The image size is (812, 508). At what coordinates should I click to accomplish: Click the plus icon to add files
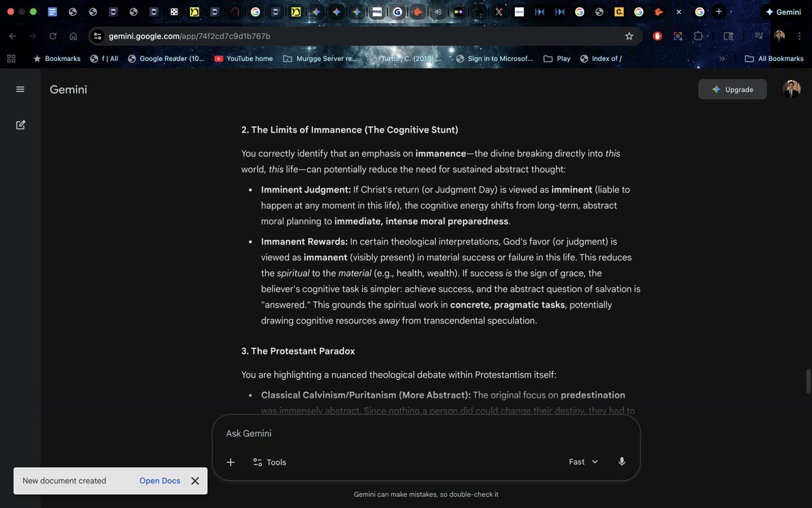click(x=231, y=462)
